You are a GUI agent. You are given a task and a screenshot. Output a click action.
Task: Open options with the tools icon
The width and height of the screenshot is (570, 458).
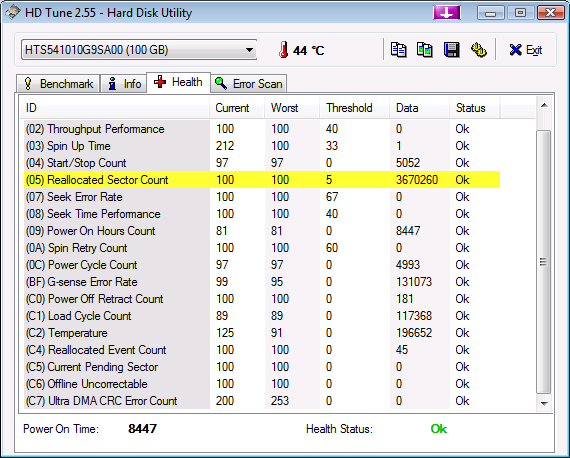pyautogui.click(x=478, y=50)
